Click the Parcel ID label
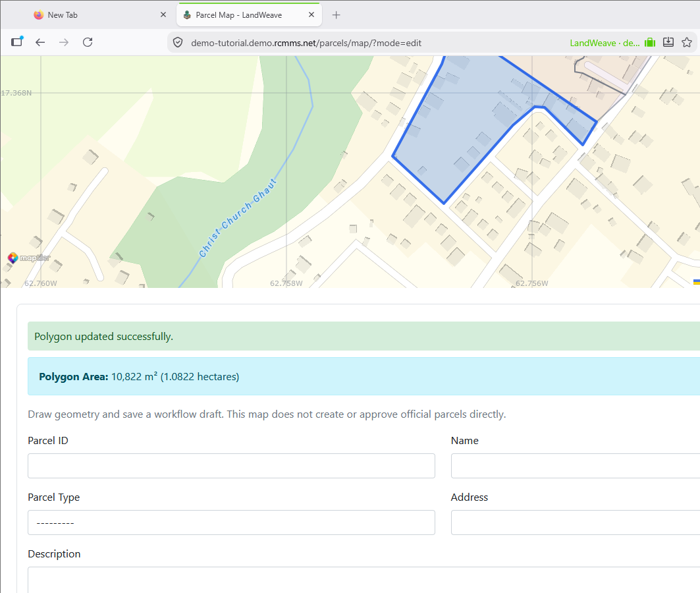Image resolution: width=700 pixels, height=593 pixels. pyautogui.click(x=48, y=440)
